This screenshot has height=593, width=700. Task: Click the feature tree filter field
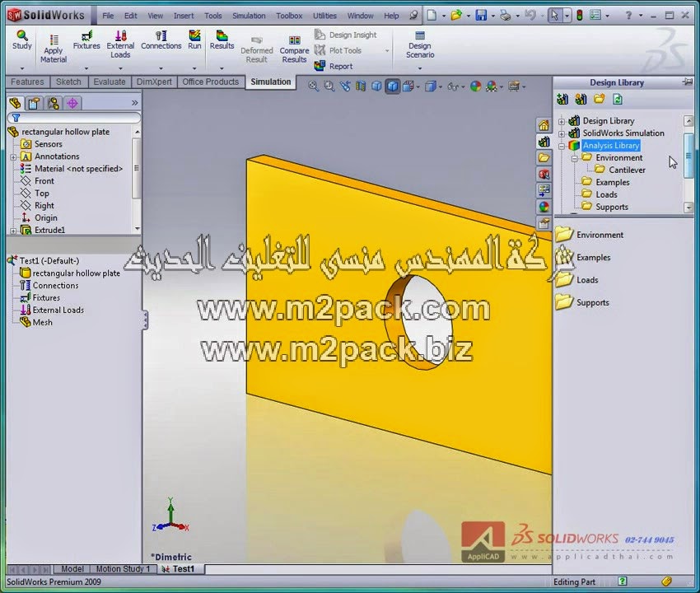click(74, 118)
